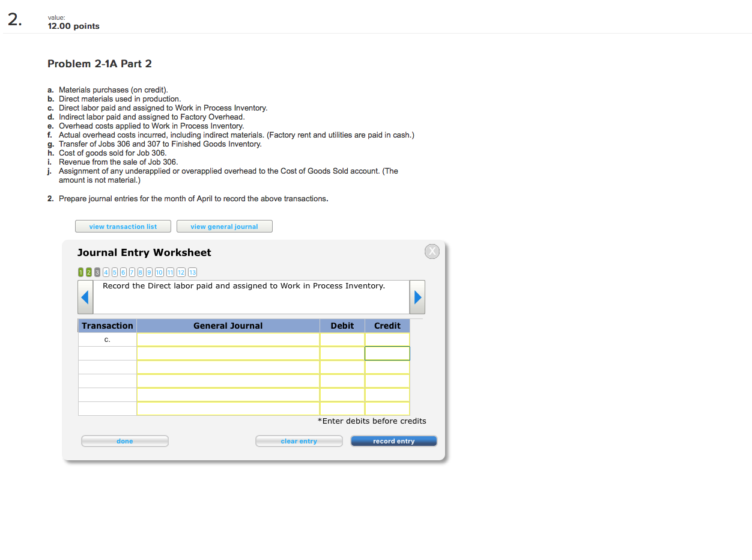This screenshot has height=560, width=752.
Task: Click the first General Journal account cell
Action: (228, 339)
